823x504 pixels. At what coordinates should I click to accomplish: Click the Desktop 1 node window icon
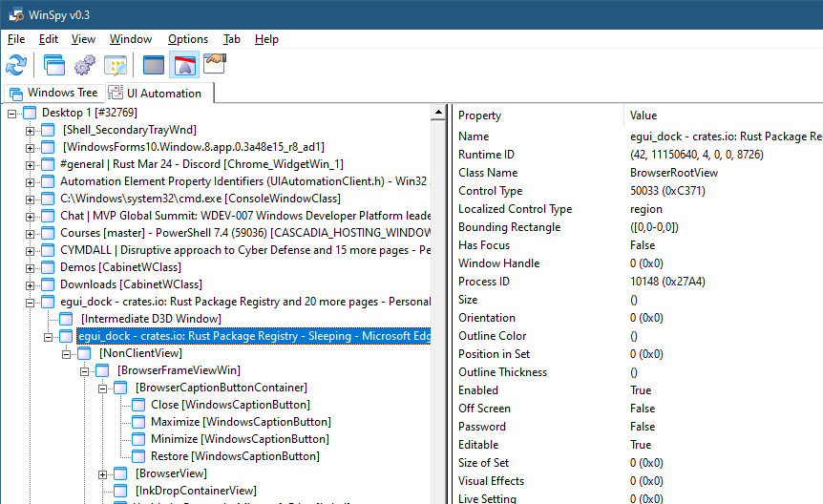tap(30, 113)
